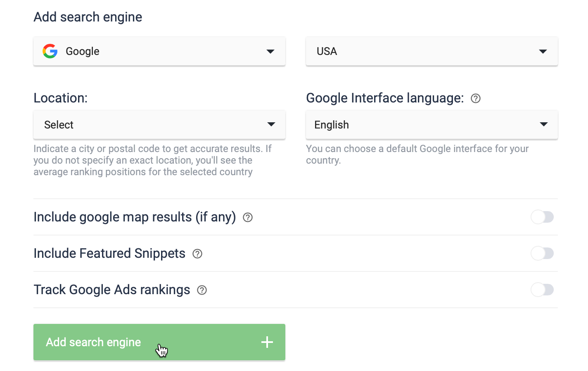
Task: Turn on Include Featured Snippets toggle
Action: coord(542,253)
